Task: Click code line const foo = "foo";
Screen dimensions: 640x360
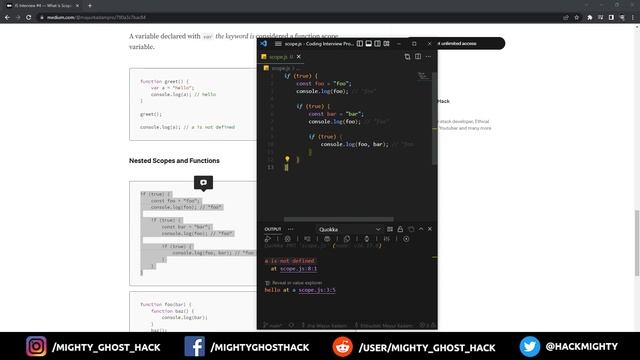Action: [324, 84]
